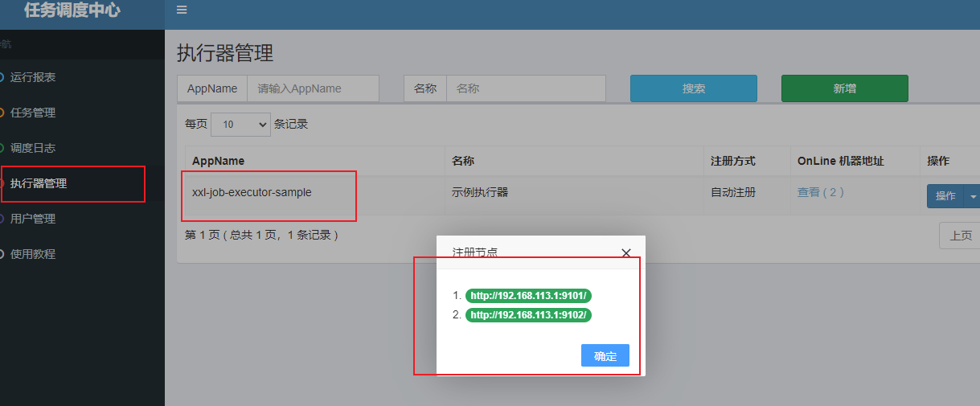
Task: Click the 9101 registered node address badge
Action: point(528,296)
